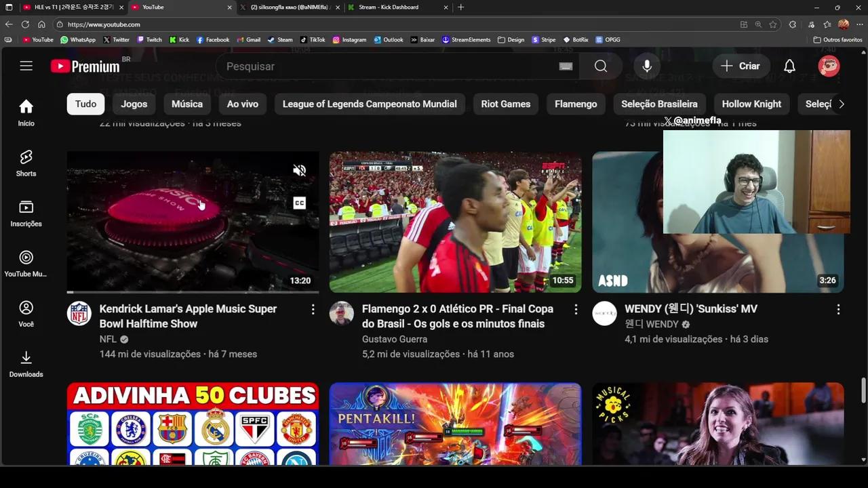Screen dimensions: 868x488
Task: Open Twitch bookmark
Action: point(149,39)
